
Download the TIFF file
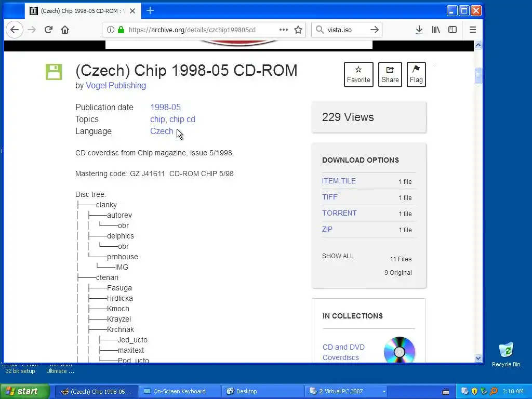330,197
